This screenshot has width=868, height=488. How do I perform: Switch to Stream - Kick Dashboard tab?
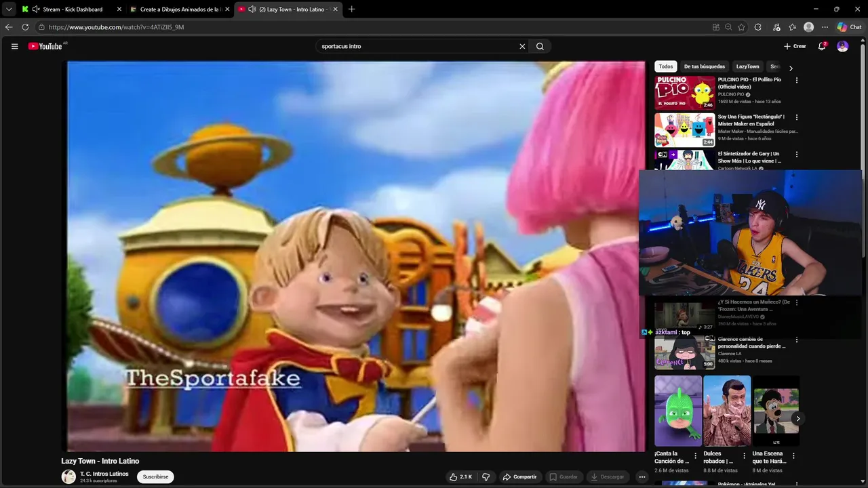click(x=72, y=9)
